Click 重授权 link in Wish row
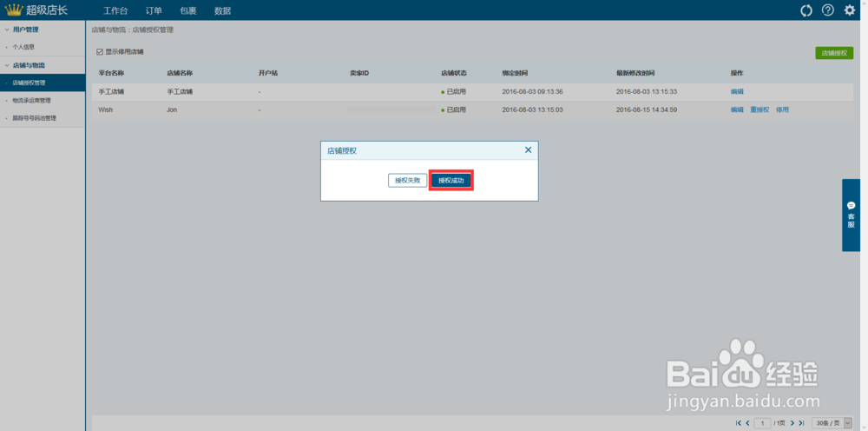The image size is (868, 431). 759,109
